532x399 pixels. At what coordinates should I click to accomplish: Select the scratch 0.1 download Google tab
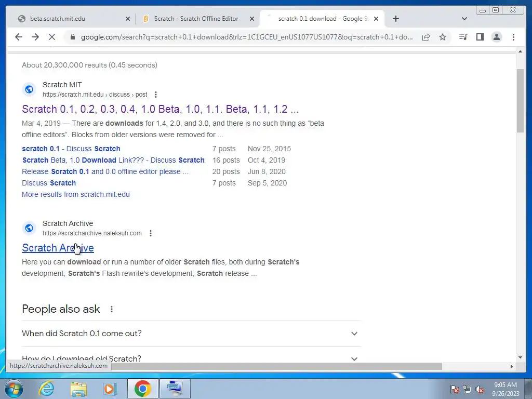pos(322,19)
